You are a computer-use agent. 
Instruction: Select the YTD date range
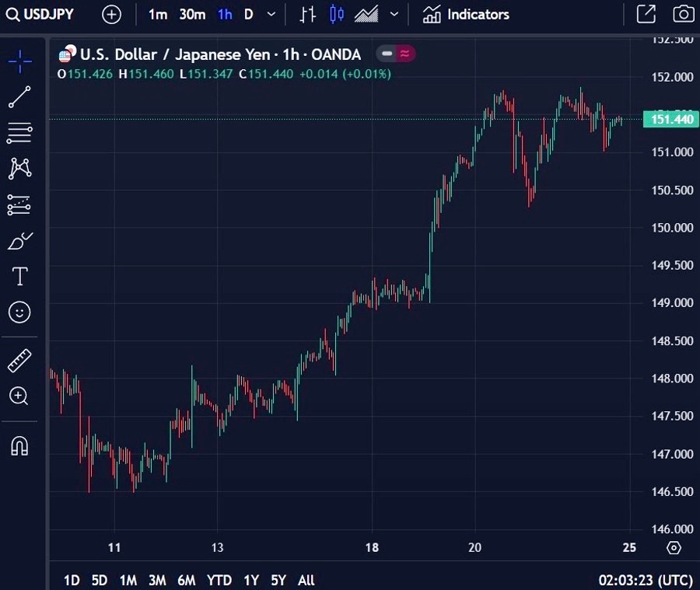(x=219, y=580)
